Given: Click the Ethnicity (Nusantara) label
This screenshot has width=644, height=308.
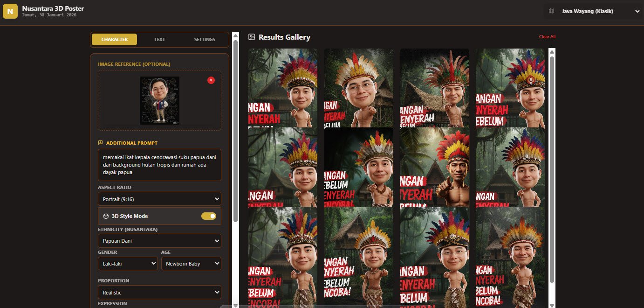Looking at the screenshot, I should click(128, 229).
